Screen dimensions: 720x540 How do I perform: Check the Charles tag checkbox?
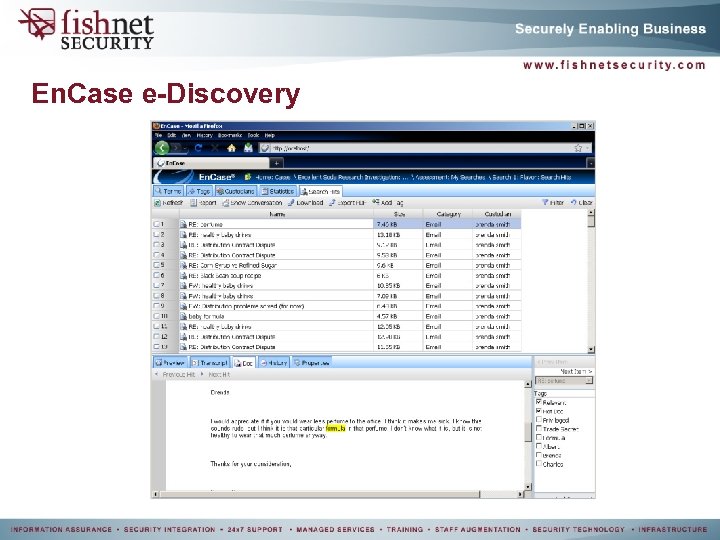pyautogui.click(x=539, y=463)
